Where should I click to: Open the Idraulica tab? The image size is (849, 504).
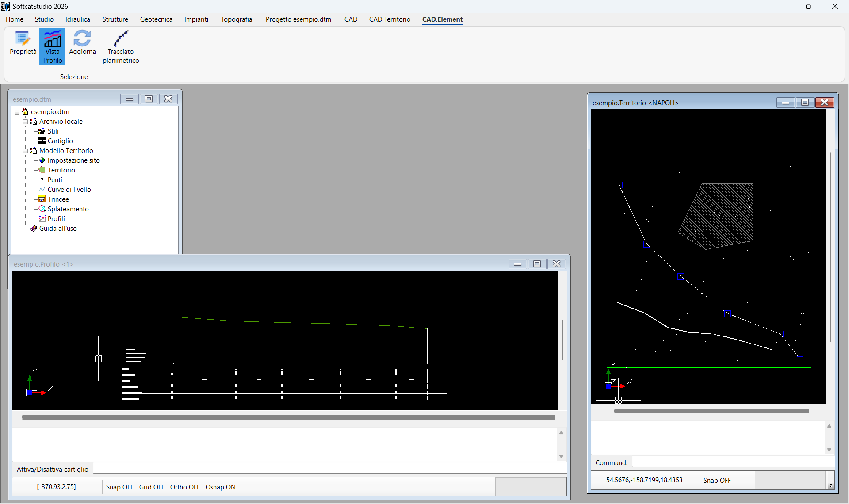[x=78, y=19]
